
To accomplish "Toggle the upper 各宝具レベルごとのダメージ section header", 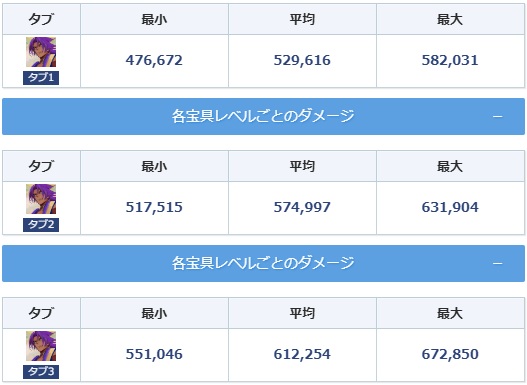I will (x=264, y=117).
